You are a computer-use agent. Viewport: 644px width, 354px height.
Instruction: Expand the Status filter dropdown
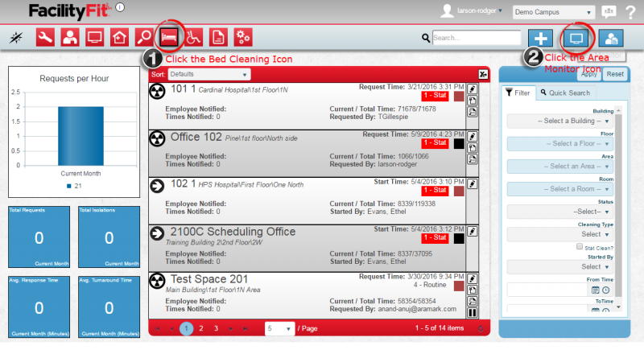pos(559,211)
